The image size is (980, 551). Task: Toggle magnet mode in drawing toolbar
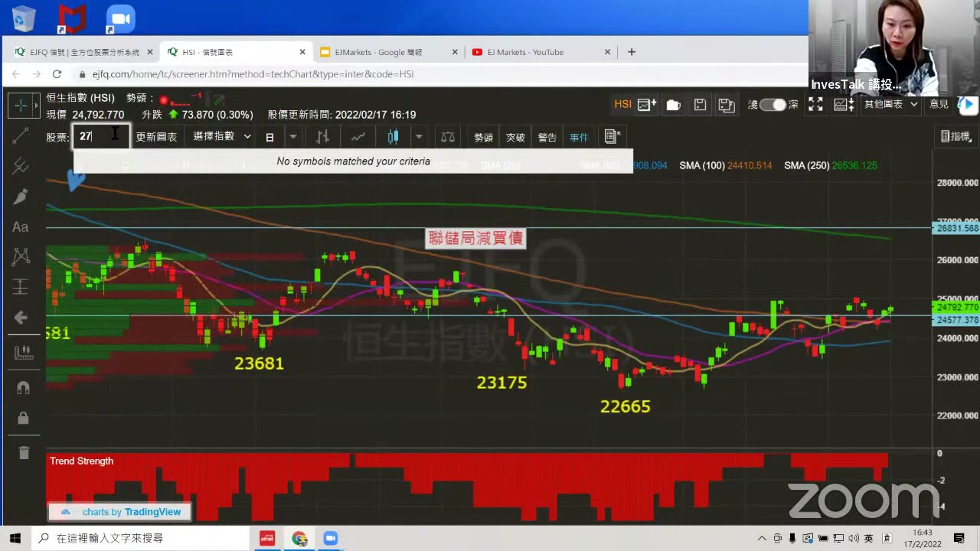click(23, 388)
